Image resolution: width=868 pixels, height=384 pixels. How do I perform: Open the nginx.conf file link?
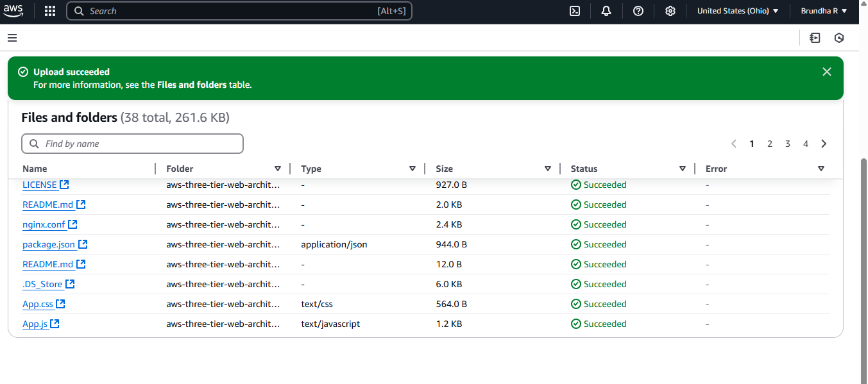pyautogui.click(x=44, y=224)
